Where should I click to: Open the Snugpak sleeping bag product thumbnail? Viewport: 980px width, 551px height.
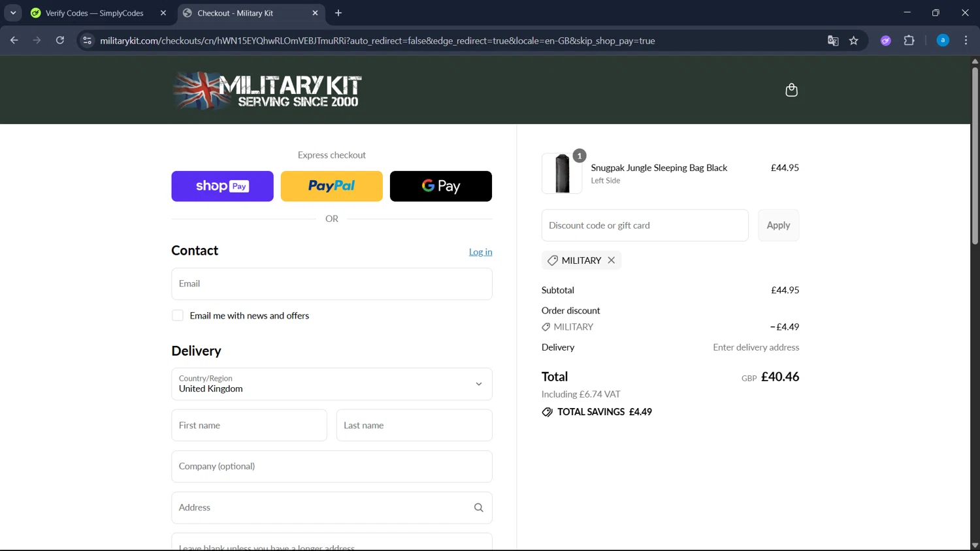coord(562,173)
